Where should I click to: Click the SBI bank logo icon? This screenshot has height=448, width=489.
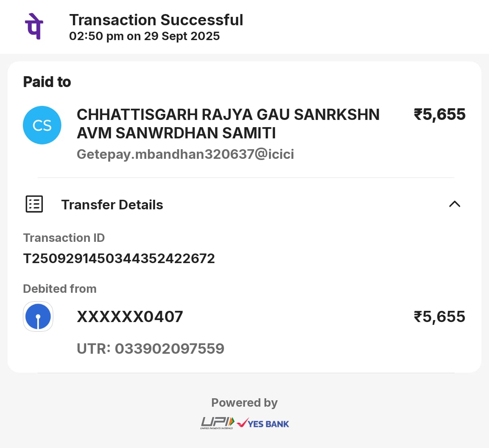(x=38, y=316)
